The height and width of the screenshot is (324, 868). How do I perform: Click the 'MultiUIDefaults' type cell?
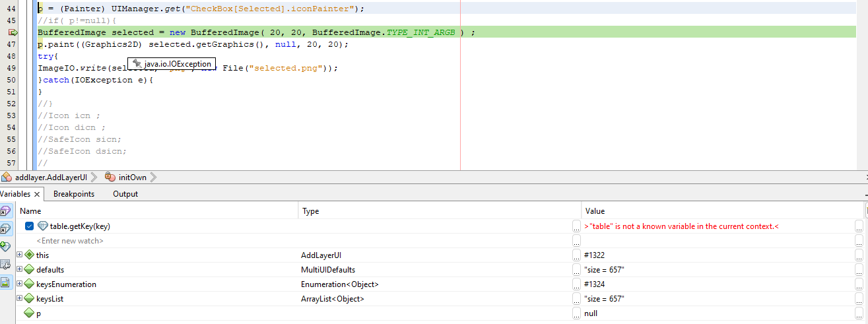(x=328, y=270)
